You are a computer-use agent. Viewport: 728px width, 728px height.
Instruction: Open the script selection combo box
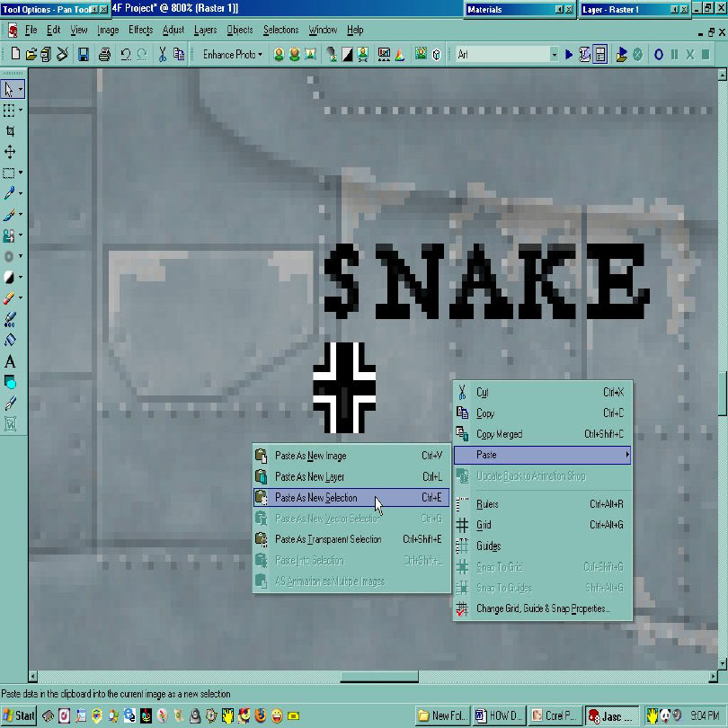(507, 55)
